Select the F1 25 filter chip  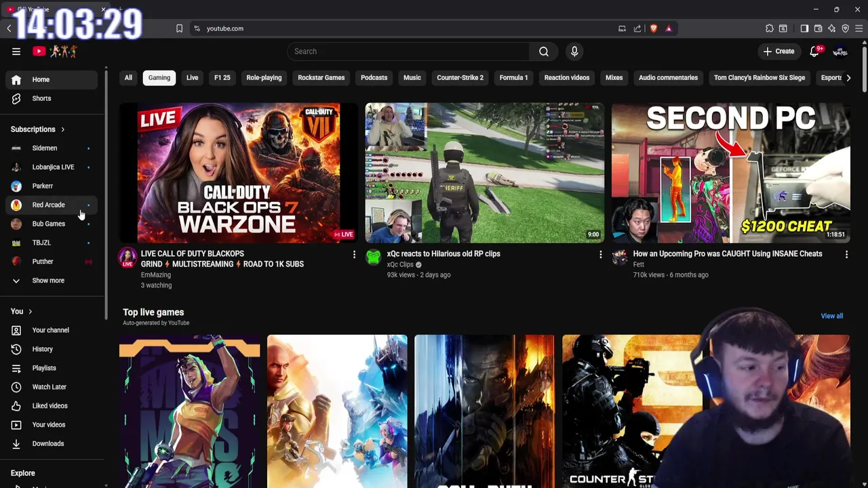(222, 78)
